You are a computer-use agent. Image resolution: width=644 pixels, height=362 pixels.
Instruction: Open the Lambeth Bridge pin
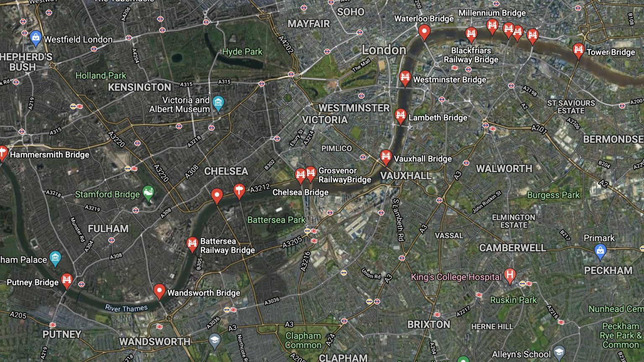(x=400, y=116)
